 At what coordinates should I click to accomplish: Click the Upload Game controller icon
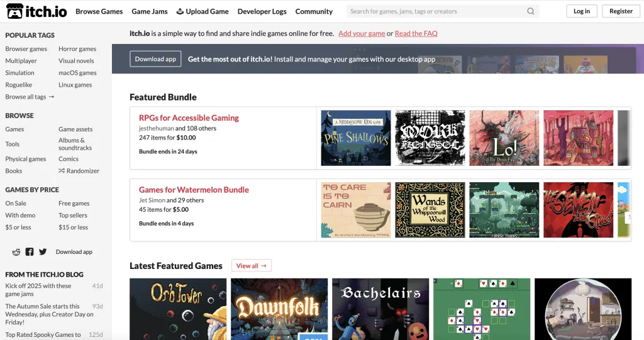[180, 11]
